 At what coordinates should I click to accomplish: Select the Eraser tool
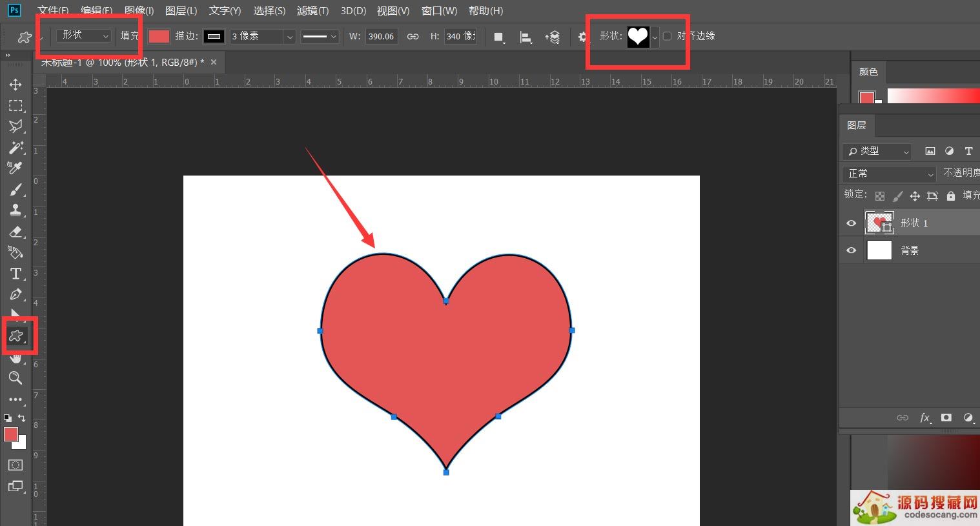coord(15,231)
